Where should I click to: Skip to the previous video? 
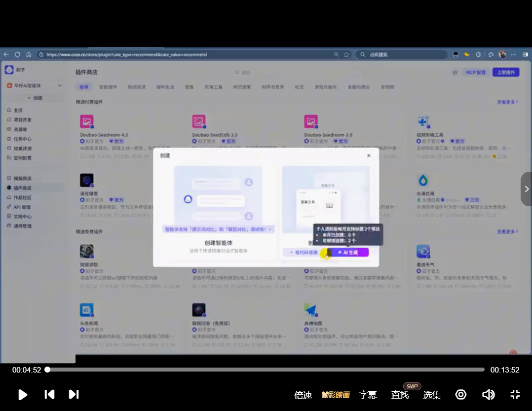[x=49, y=394]
